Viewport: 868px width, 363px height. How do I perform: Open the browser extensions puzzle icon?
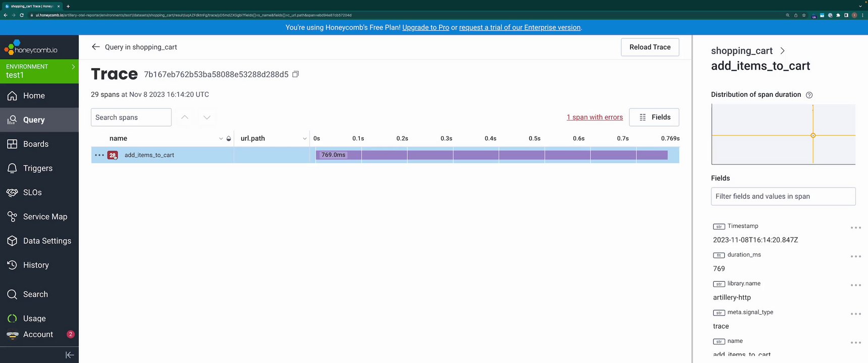[838, 15]
